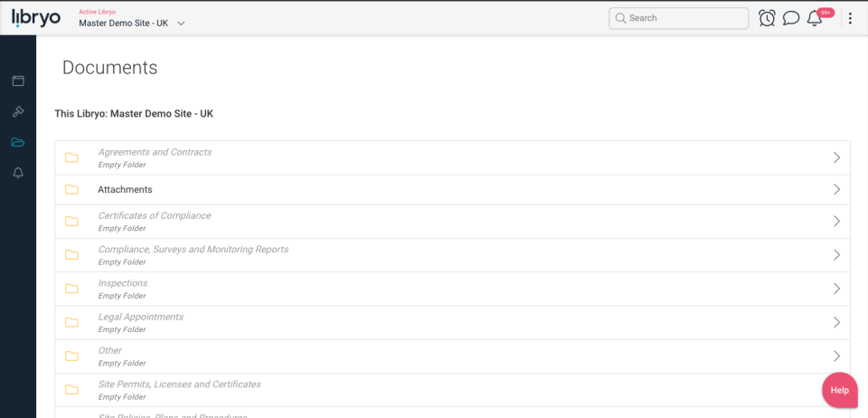The height and width of the screenshot is (418, 868).
Task: Click into the Search field
Action: click(x=679, y=18)
